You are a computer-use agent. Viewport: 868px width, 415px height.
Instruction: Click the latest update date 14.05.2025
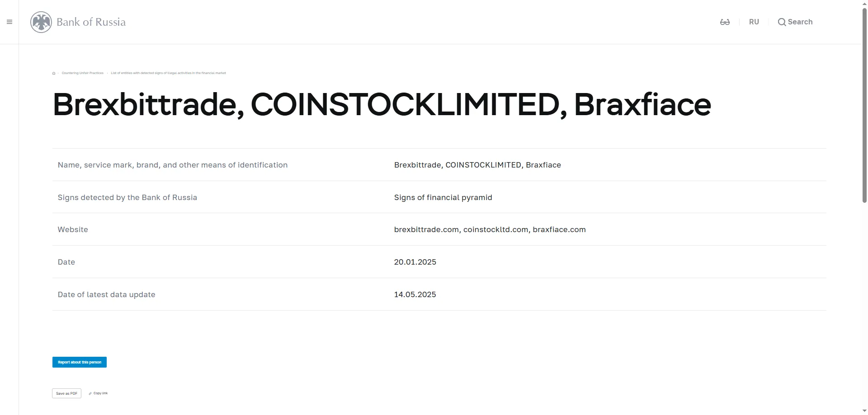click(x=415, y=294)
